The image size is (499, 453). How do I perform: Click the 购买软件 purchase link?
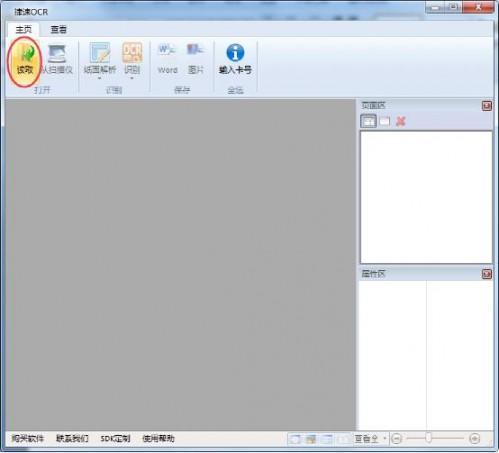click(28, 438)
